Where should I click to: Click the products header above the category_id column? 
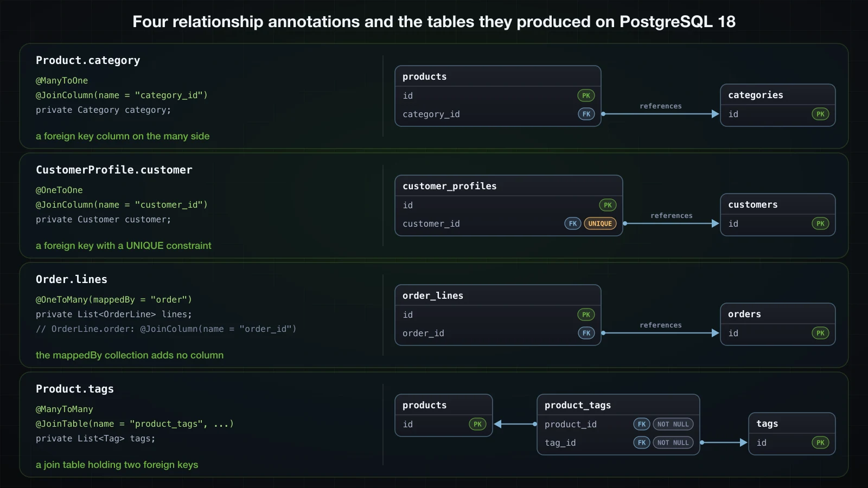pos(498,76)
